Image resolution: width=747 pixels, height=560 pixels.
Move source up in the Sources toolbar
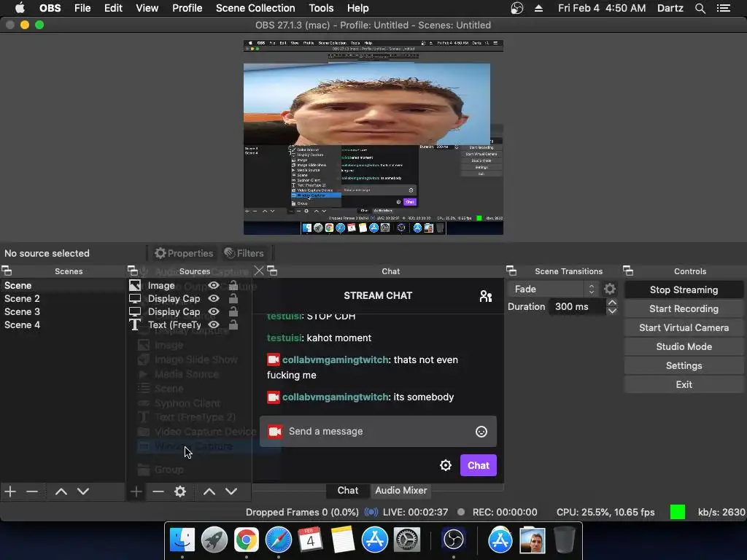pyautogui.click(x=209, y=491)
